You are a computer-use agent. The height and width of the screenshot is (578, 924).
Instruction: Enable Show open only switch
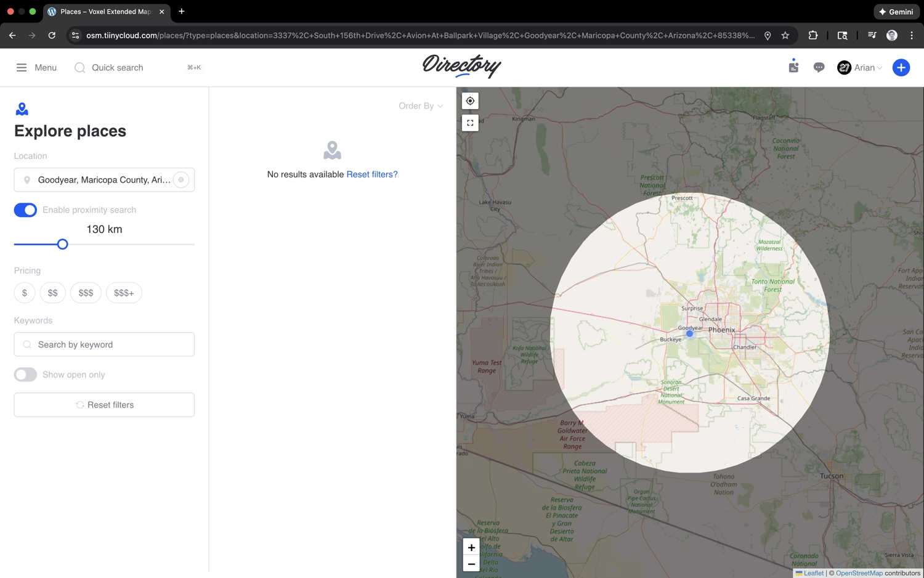tap(25, 375)
